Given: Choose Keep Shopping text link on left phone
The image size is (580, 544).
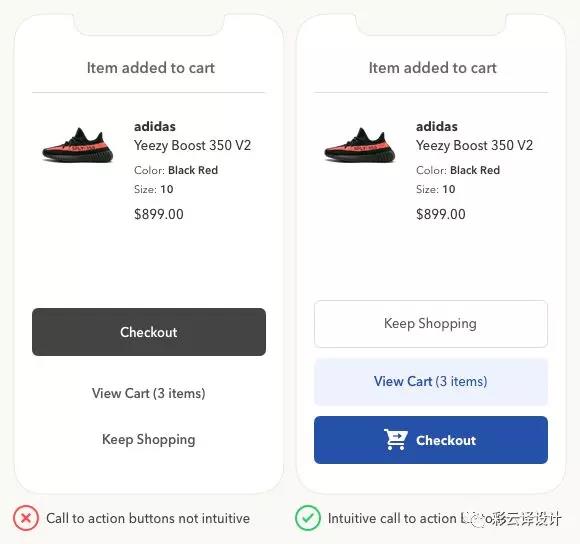Looking at the screenshot, I should tap(149, 440).
